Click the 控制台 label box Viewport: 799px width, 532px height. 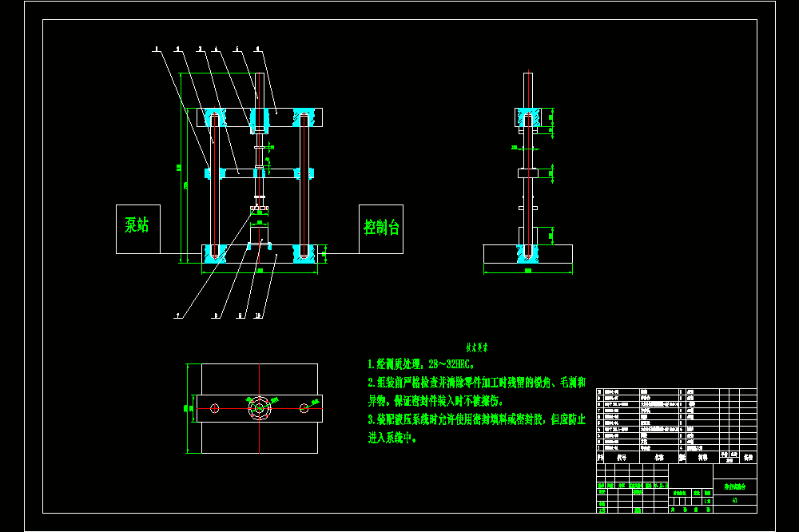click(381, 229)
